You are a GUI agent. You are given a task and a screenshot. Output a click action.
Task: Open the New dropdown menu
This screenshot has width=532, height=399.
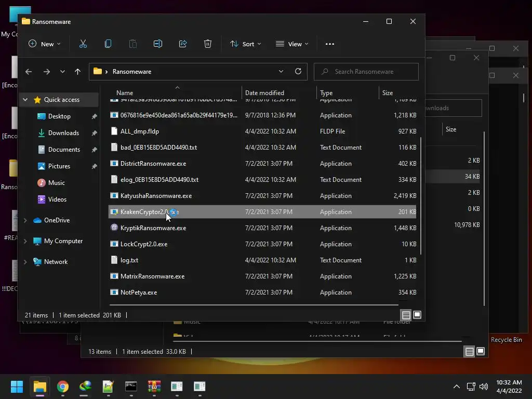(x=45, y=44)
